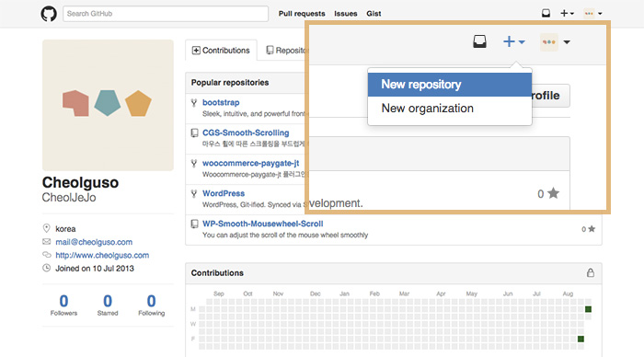Click the star icon beside WP-Smooth-Mousewheel-Scroll
Viewport: 644px width, 357px height.
pyautogui.click(x=592, y=229)
